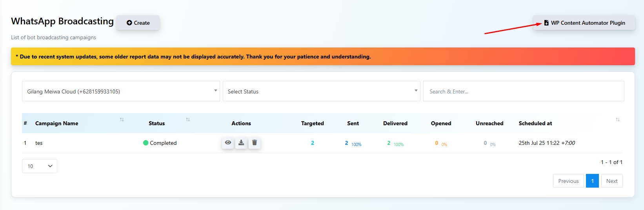The height and width of the screenshot is (210, 644).
Task: Sort by Campaign Name arrows icon
Action: 122,120
